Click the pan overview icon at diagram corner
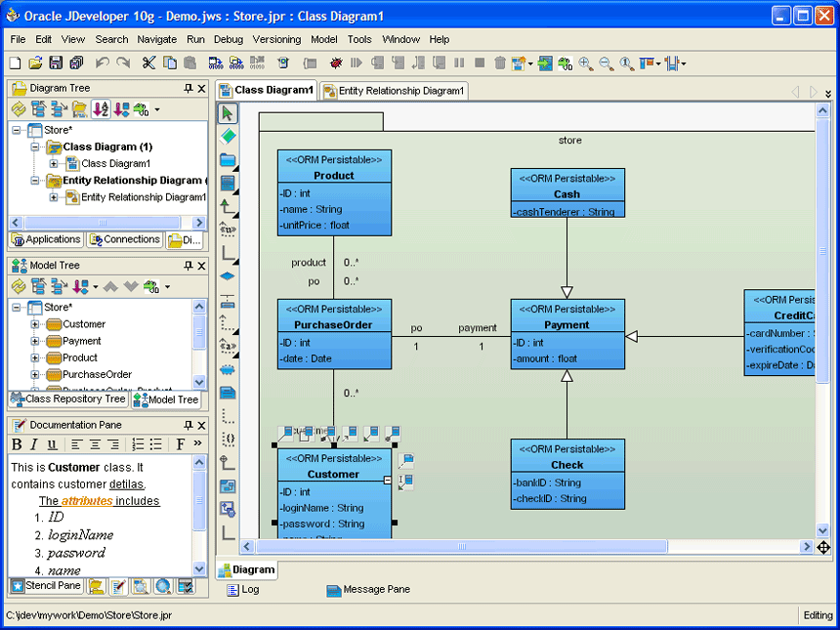The image size is (840, 630). pyautogui.click(x=823, y=547)
